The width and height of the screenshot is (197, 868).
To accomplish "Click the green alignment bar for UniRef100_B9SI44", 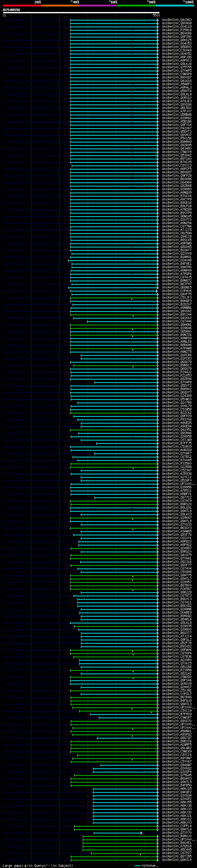I will (x=114, y=315).
